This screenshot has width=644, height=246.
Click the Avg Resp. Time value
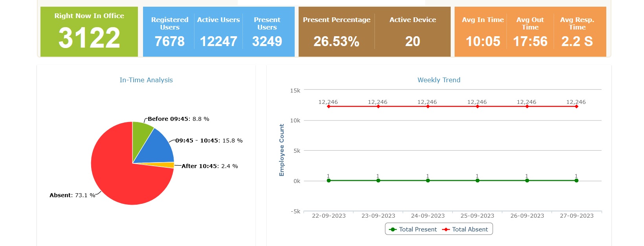577,41
